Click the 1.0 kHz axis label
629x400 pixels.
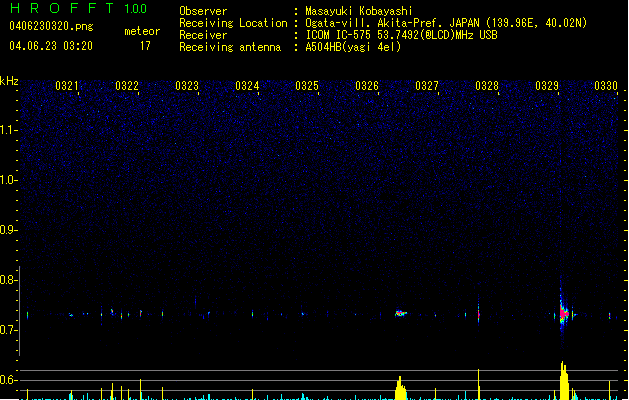coord(8,180)
